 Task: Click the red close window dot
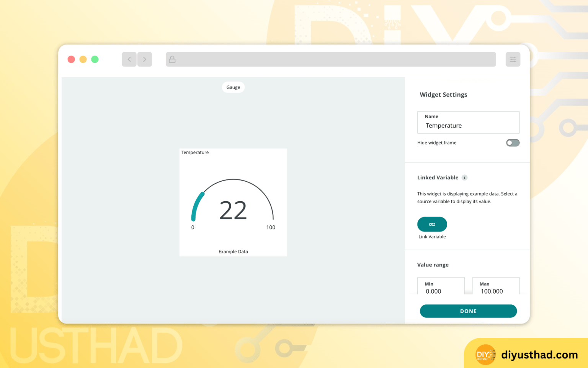pyautogui.click(x=71, y=59)
